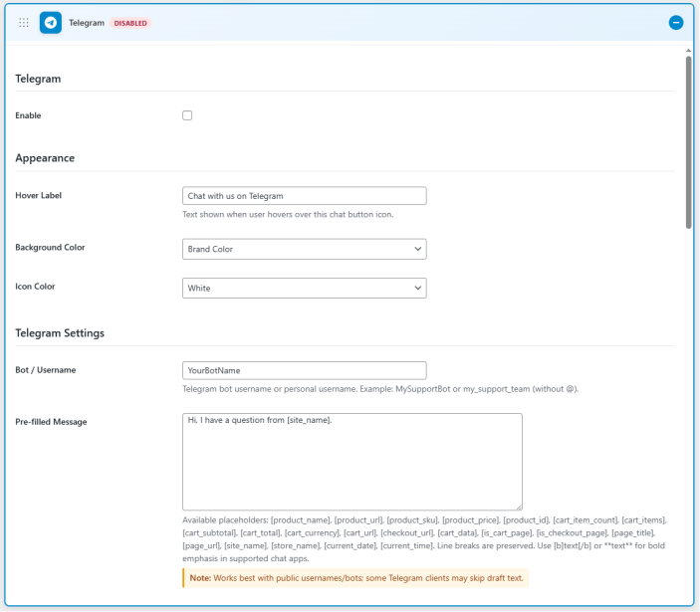Click help text 'Text shown when user hovers'

pos(288,215)
